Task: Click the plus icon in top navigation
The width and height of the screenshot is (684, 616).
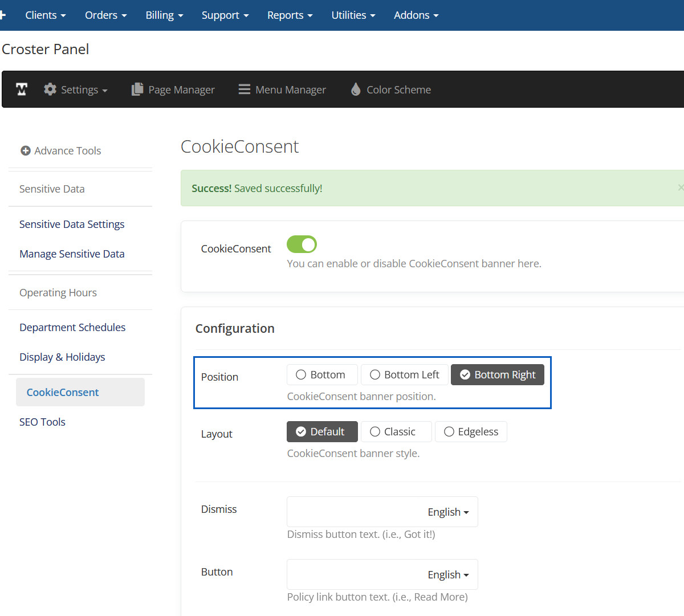Action: click(2, 15)
